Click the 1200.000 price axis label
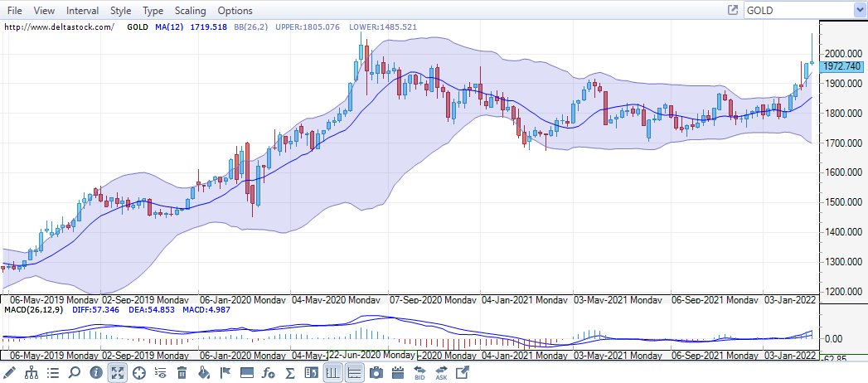 [843, 292]
